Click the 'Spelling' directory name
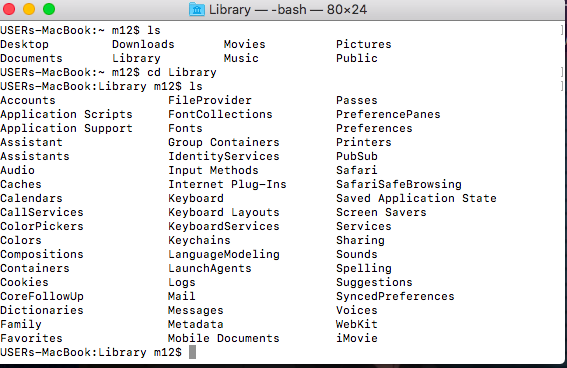 [364, 269]
